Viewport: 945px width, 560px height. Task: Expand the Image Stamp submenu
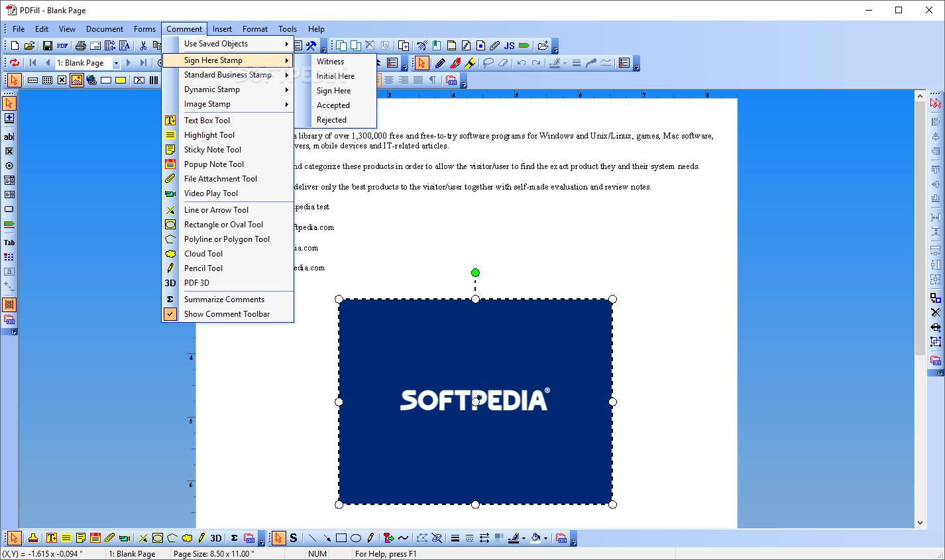228,104
